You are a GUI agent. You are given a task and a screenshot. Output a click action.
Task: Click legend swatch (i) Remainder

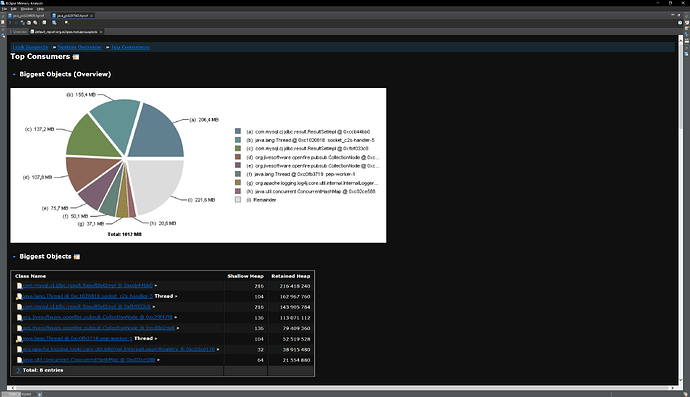(x=238, y=200)
